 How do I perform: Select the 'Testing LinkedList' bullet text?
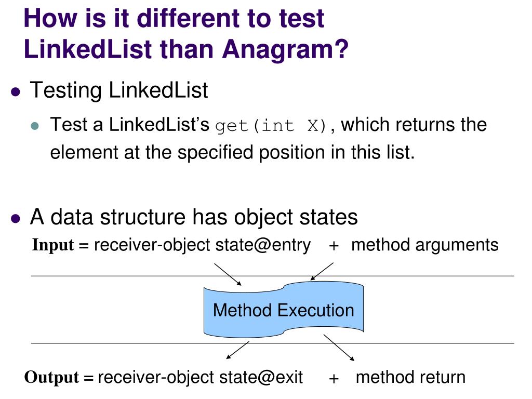pos(119,90)
